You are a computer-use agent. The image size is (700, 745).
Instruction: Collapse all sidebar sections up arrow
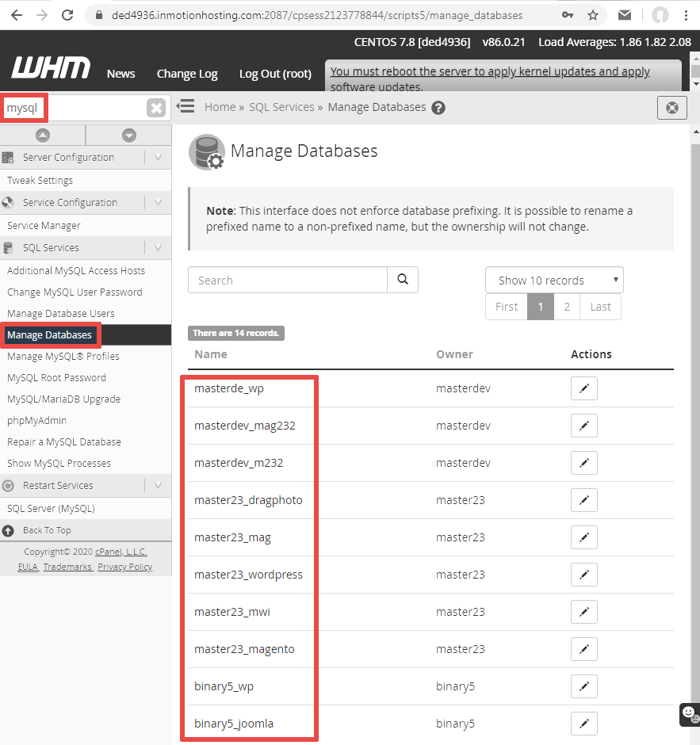43,136
